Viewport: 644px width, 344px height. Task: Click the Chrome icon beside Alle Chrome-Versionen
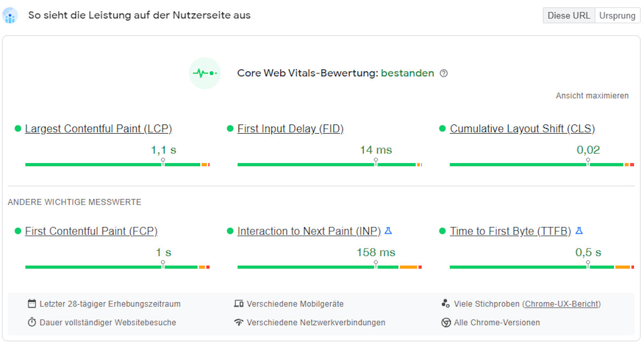445,323
